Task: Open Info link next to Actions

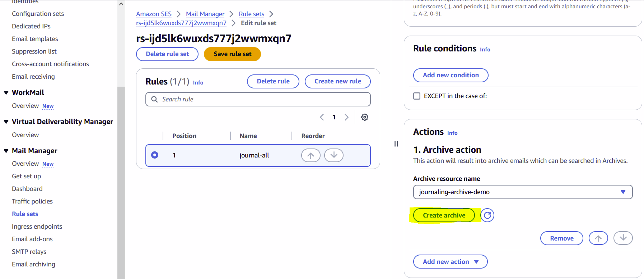Action: (x=452, y=133)
